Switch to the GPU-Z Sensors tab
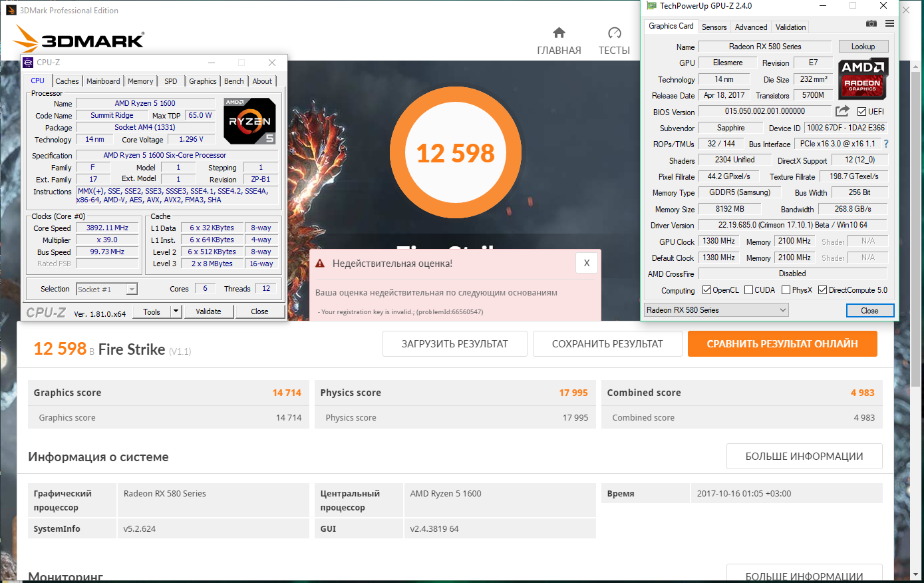Viewport: 924px width, 583px height. coord(714,27)
